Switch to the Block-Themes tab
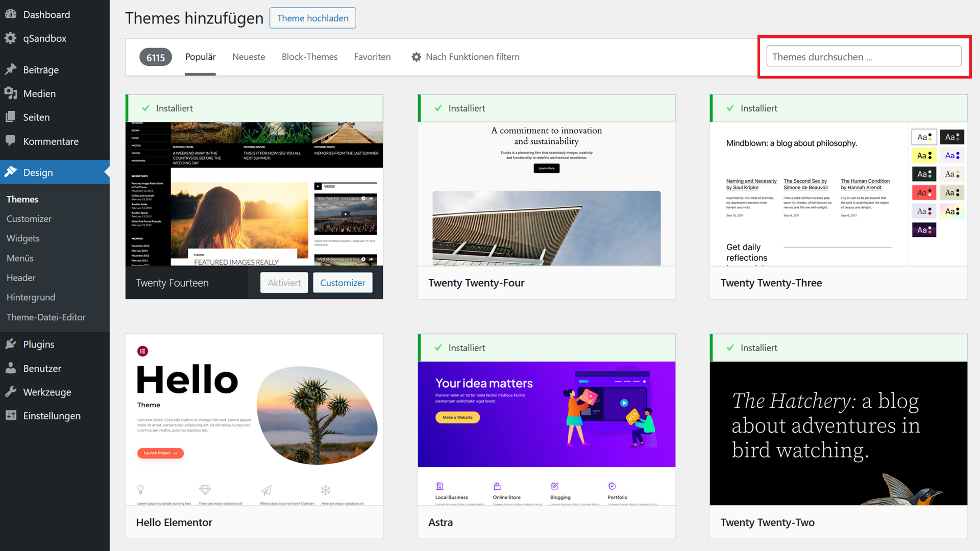Image resolution: width=980 pixels, height=551 pixels. (x=309, y=57)
